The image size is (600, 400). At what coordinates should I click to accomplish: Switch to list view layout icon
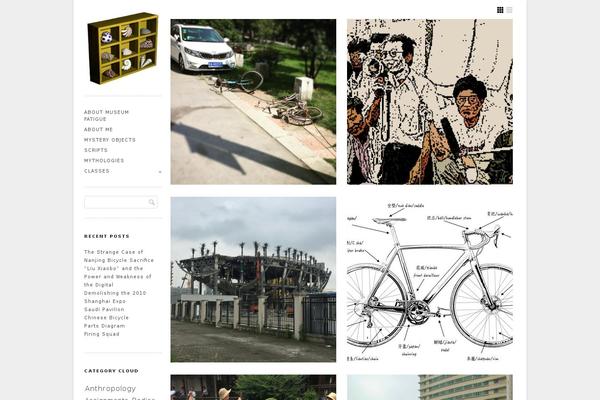pos(509,10)
